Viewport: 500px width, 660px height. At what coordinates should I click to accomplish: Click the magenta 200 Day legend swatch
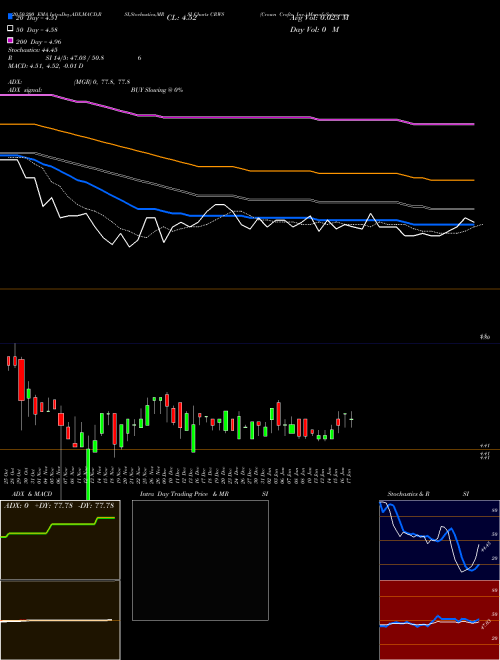10,40
